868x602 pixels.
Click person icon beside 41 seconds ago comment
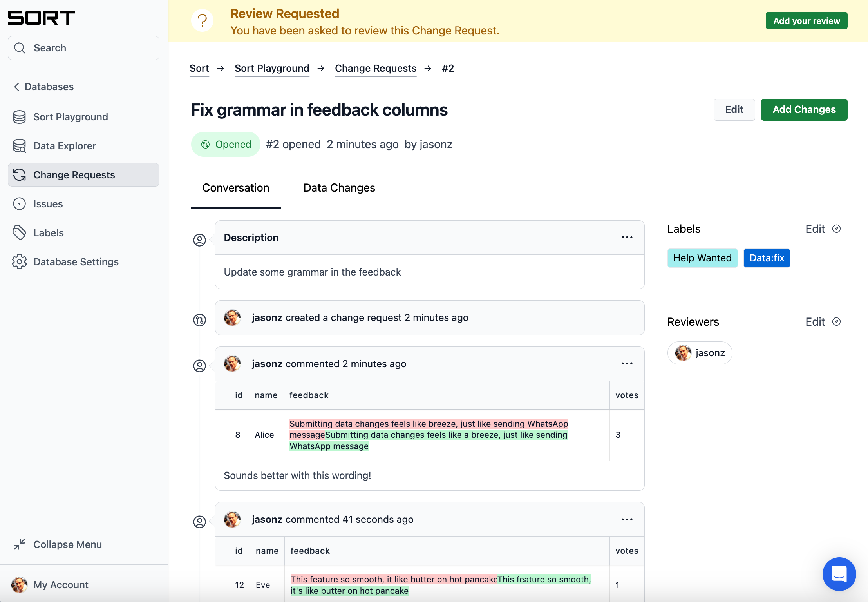[x=199, y=522]
